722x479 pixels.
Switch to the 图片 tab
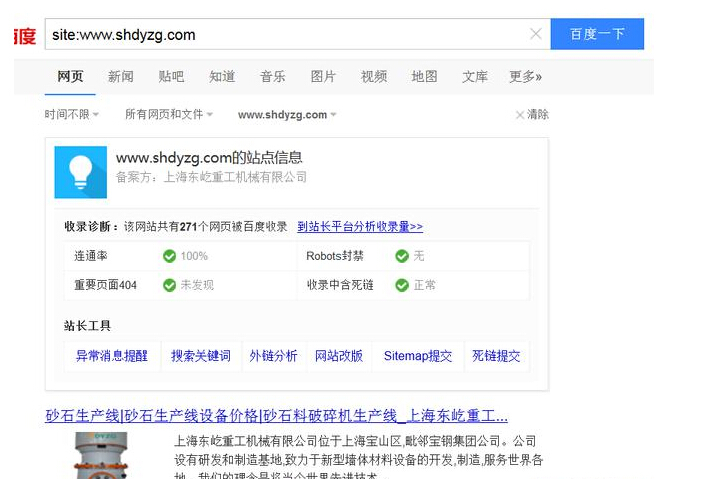click(x=323, y=76)
